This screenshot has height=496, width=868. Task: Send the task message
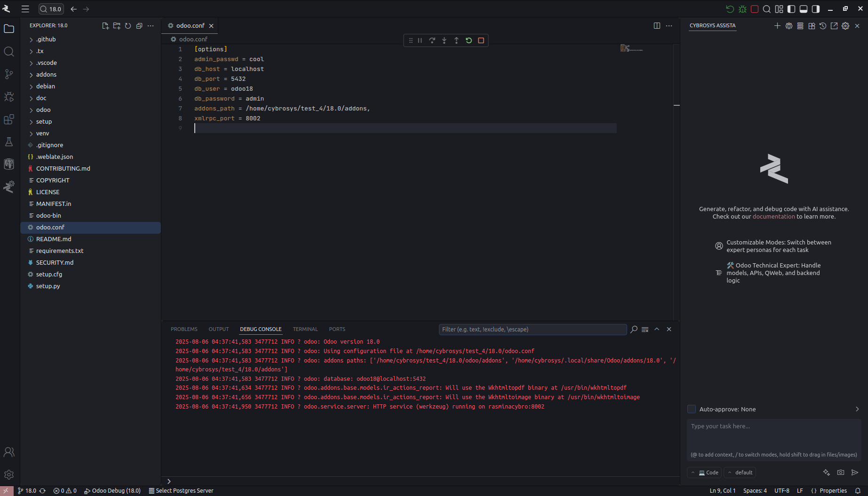(x=855, y=472)
